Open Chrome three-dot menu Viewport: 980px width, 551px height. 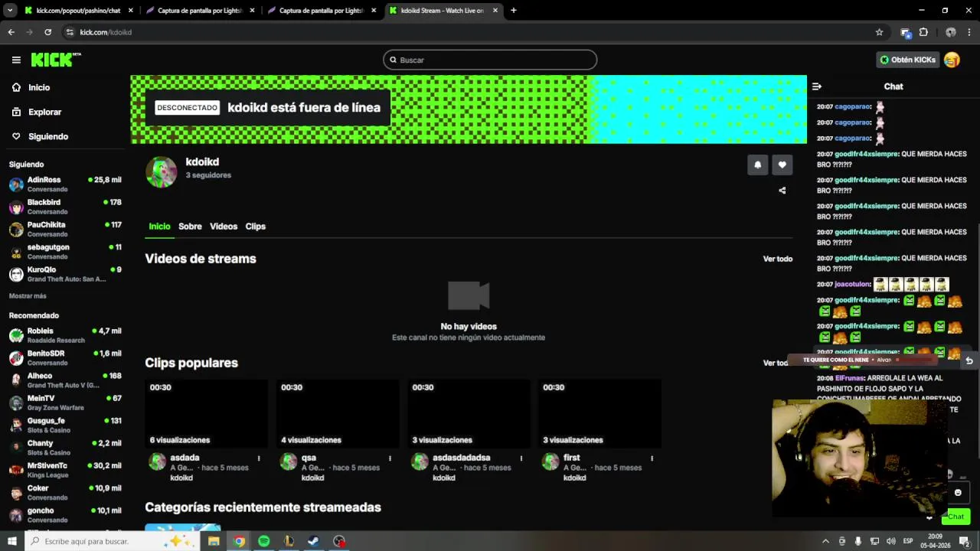pyautogui.click(x=969, y=32)
